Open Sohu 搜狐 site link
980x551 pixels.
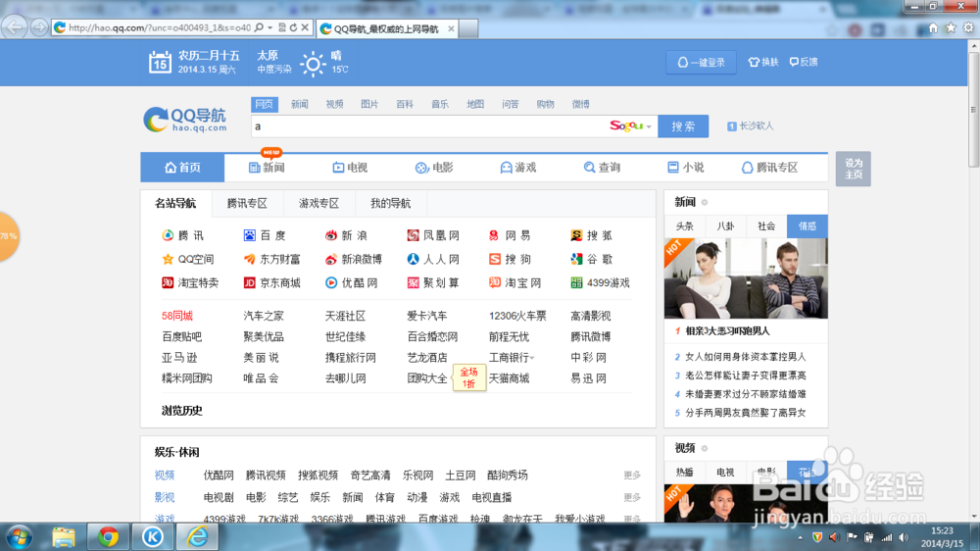[x=592, y=235]
